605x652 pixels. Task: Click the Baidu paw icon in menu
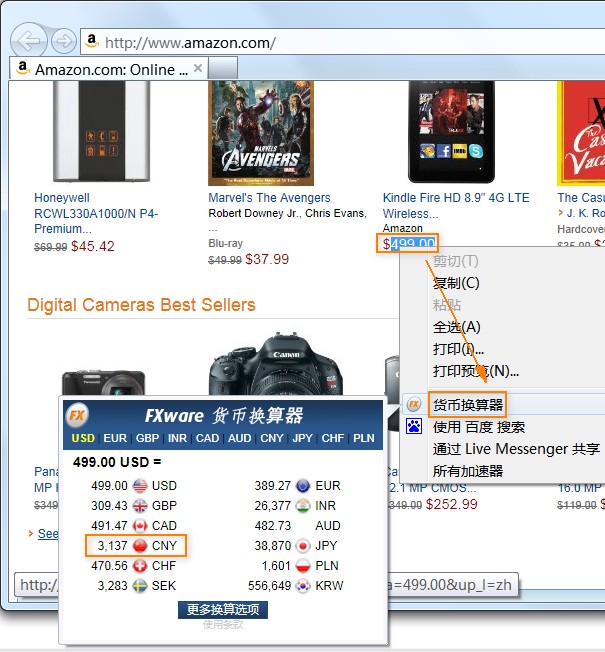point(414,426)
